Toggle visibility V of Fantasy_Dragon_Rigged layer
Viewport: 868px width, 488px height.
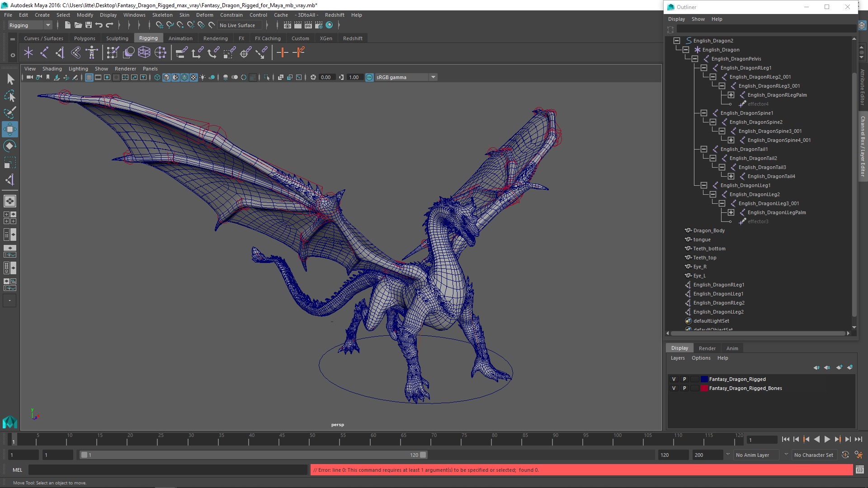coord(674,379)
